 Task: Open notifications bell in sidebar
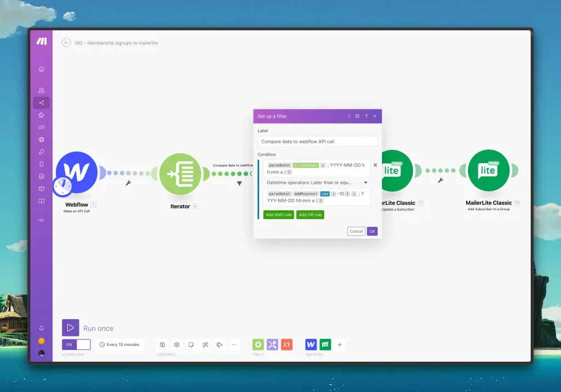(42, 328)
